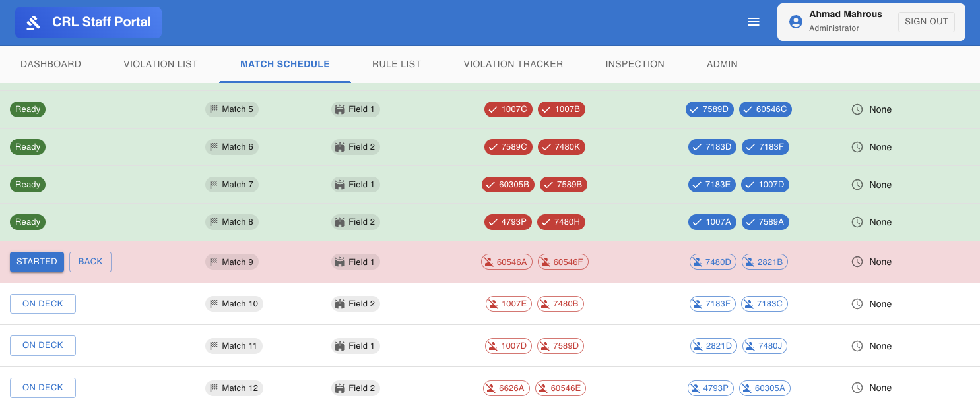Screen dimensions: 980x408
Task: Switch to the Rule List tab
Action: tap(397, 64)
